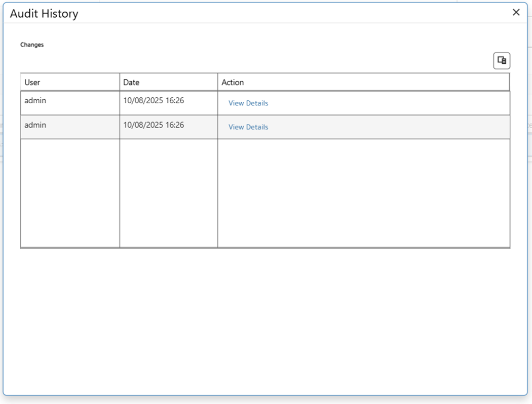The width and height of the screenshot is (532, 404).
Task: Click the User column header
Action: point(32,82)
